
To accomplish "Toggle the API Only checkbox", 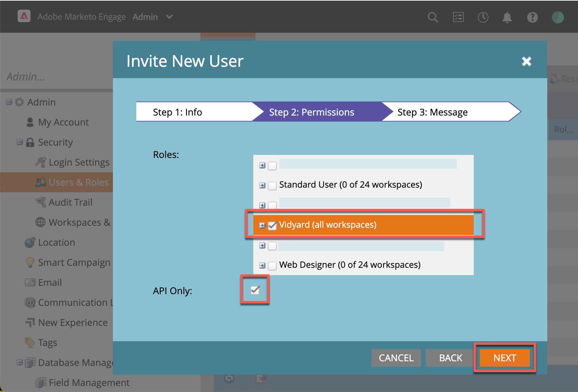I will coord(255,290).
